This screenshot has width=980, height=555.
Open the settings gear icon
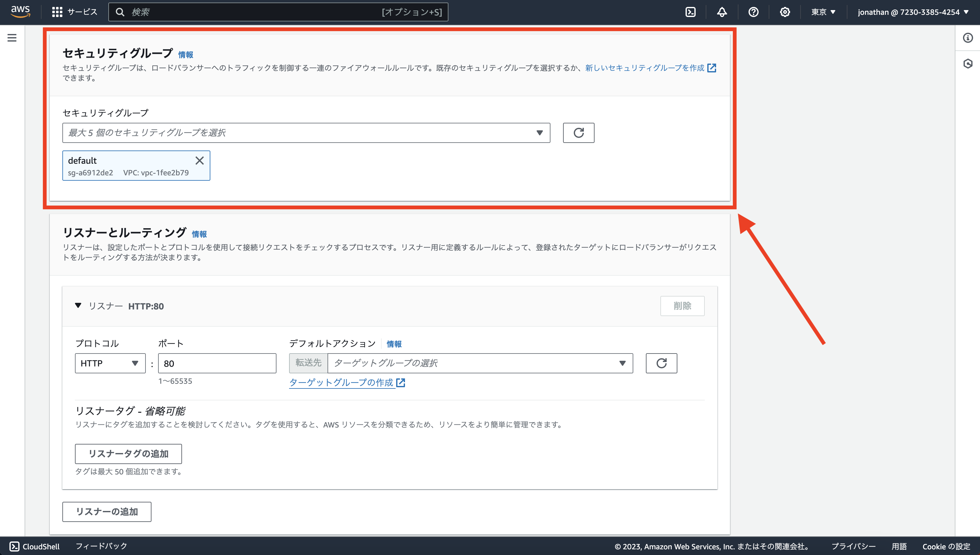[785, 12]
